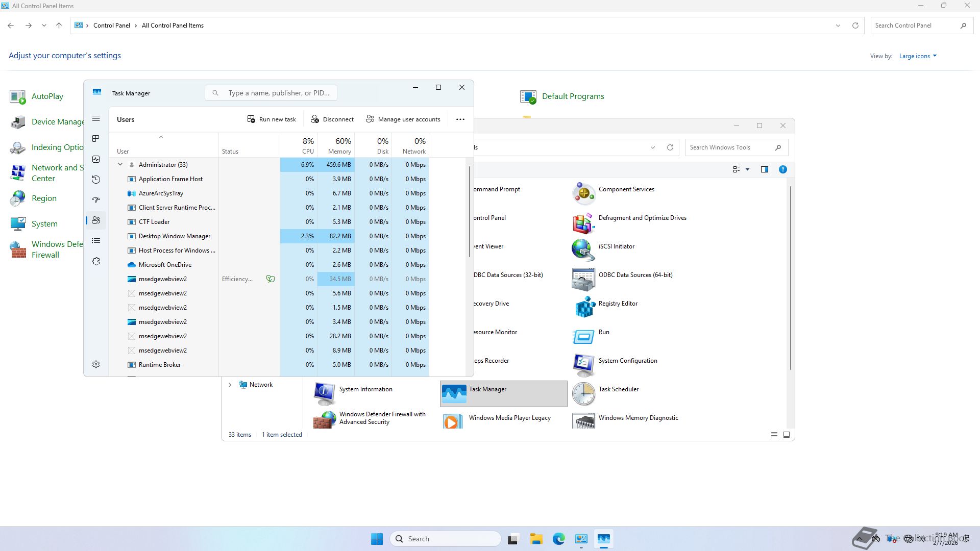Open the Details page in the sidebar
The height and width of the screenshot is (551, 980).
(x=96, y=241)
